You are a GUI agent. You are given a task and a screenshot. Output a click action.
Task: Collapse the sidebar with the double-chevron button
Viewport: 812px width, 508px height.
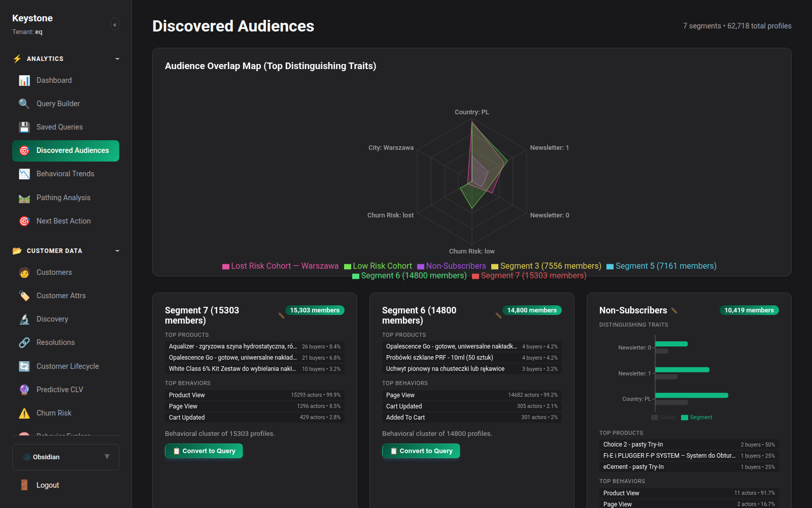click(x=115, y=24)
